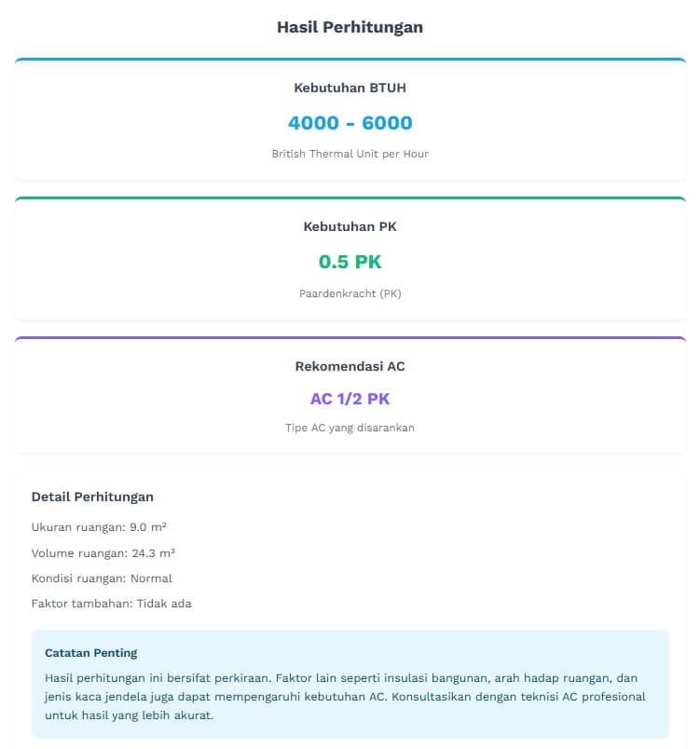This screenshot has width=700, height=749.
Task: Click the Faktor tambahan: Tidak ada line
Action: click(111, 604)
